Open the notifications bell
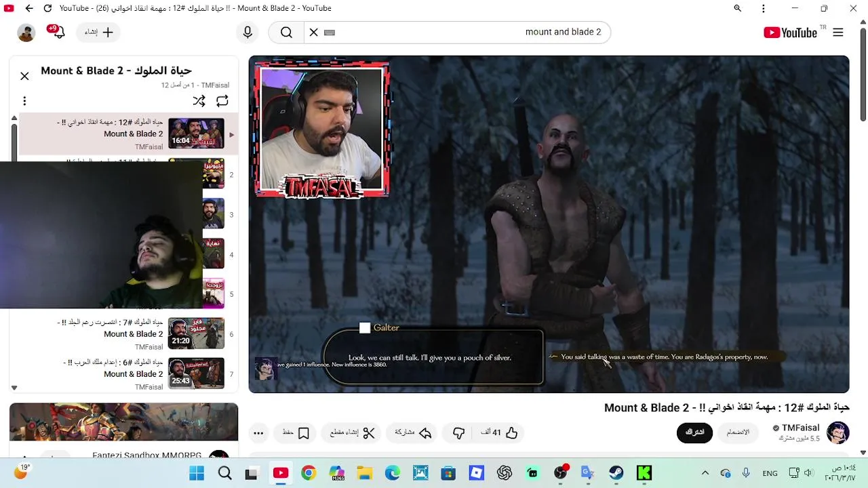This screenshot has width=868, height=488. (x=58, y=32)
